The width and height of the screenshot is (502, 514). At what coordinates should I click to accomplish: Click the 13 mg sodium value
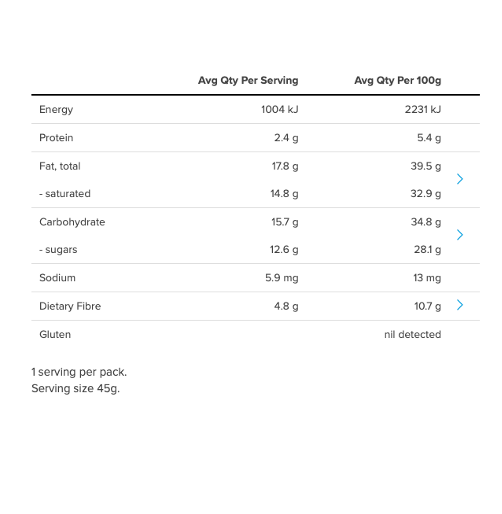(427, 278)
